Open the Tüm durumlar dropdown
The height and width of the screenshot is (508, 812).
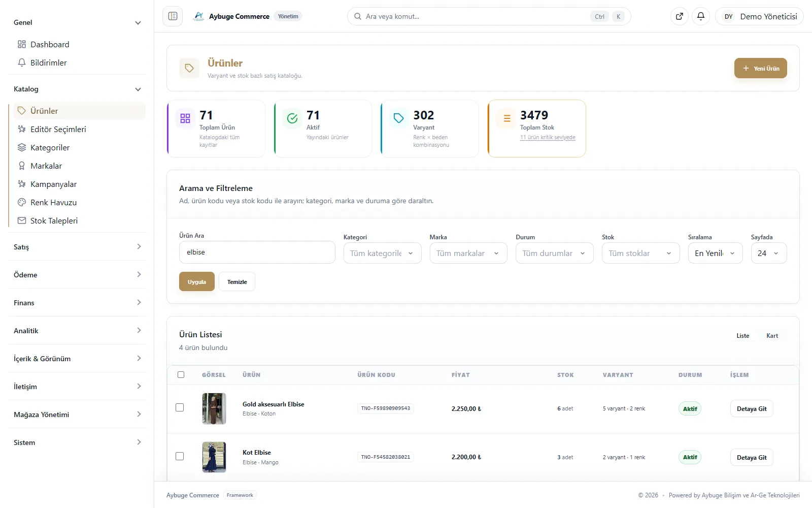click(x=554, y=253)
